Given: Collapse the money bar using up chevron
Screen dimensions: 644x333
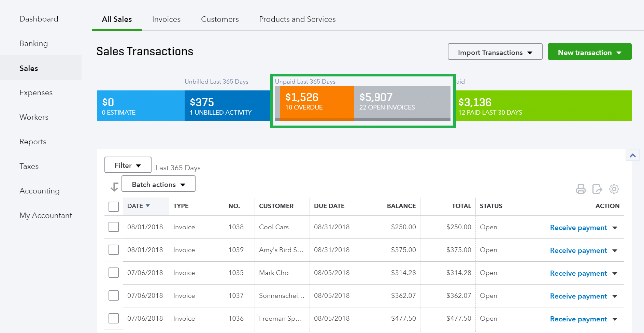Looking at the screenshot, I should tap(632, 156).
